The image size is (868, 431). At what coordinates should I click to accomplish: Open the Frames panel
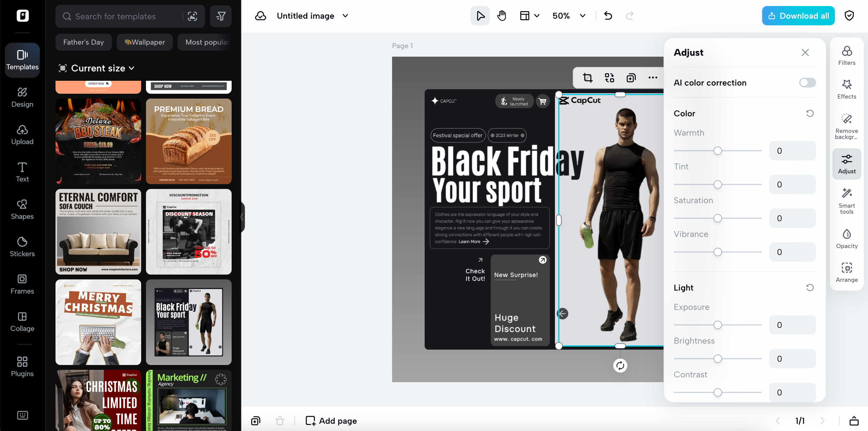pyautogui.click(x=22, y=285)
